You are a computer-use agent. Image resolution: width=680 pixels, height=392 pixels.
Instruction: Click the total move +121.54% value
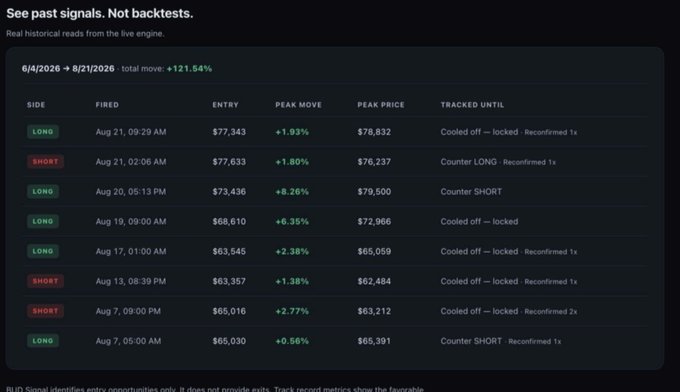pyautogui.click(x=190, y=69)
